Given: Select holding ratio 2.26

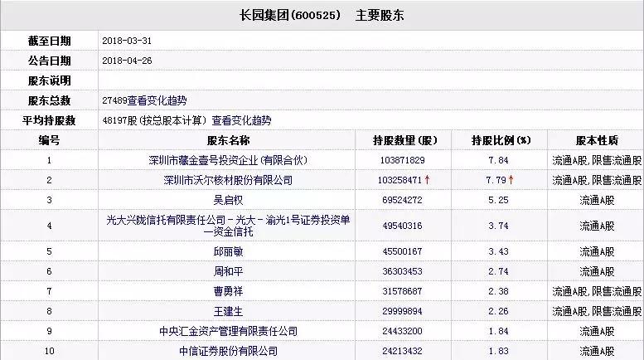Looking at the screenshot, I should click(x=499, y=311).
